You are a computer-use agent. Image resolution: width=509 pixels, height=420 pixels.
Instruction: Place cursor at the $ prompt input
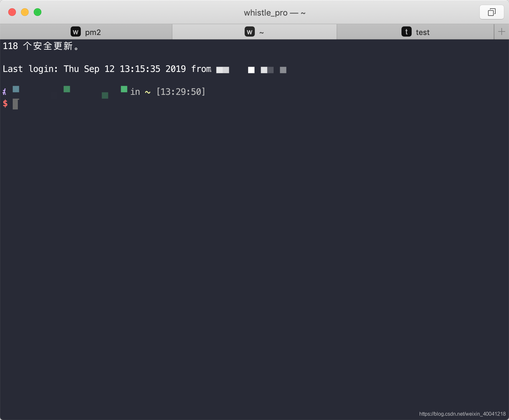point(15,104)
